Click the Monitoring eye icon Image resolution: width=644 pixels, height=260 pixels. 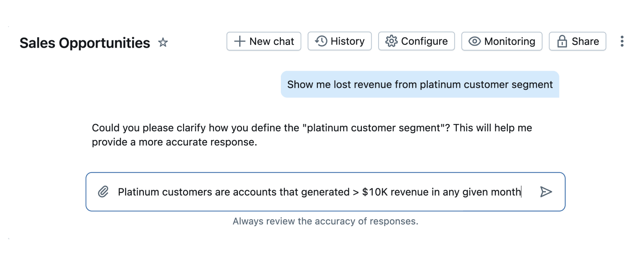coord(474,41)
